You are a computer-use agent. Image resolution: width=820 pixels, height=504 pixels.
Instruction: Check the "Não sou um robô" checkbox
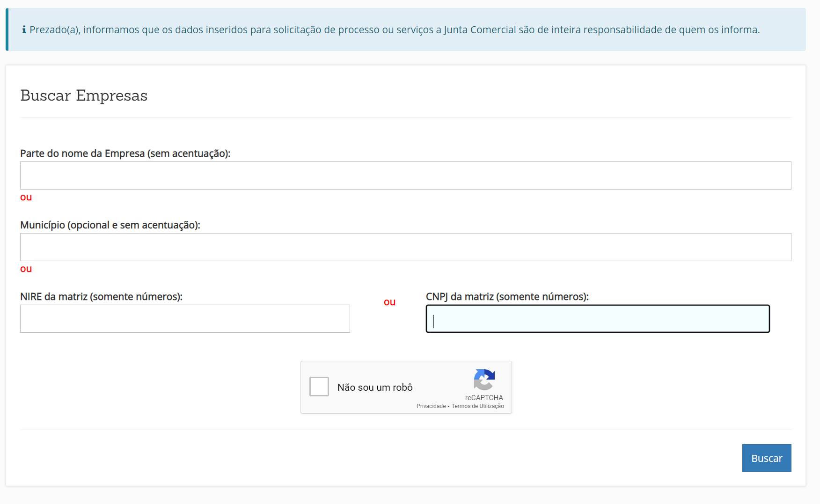tap(319, 387)
